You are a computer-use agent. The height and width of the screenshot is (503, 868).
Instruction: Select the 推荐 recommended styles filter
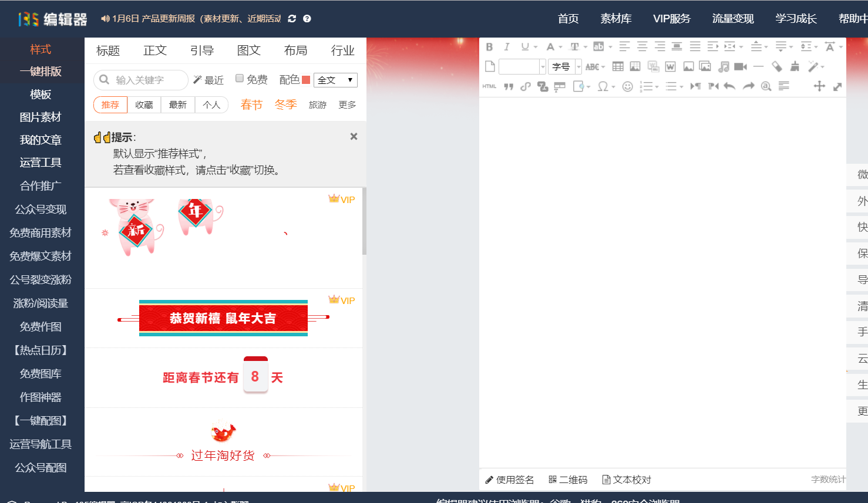110,104
